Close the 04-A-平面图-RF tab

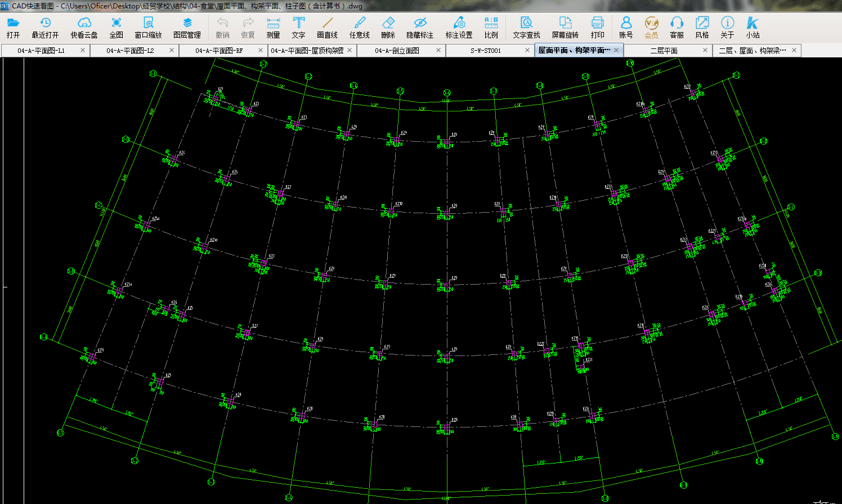(x=261, y=50)
